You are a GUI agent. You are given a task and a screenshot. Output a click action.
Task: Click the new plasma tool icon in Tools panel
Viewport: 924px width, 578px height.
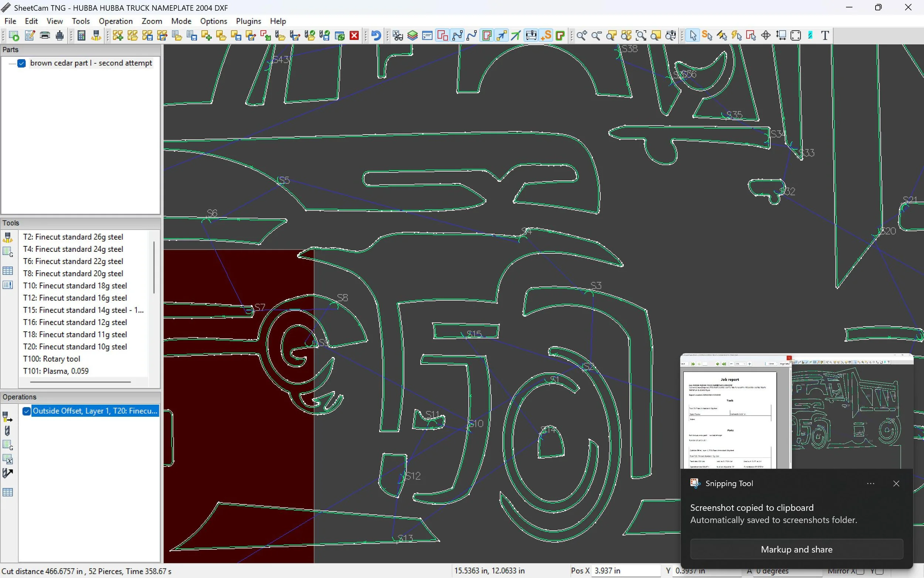pos(8,237)
